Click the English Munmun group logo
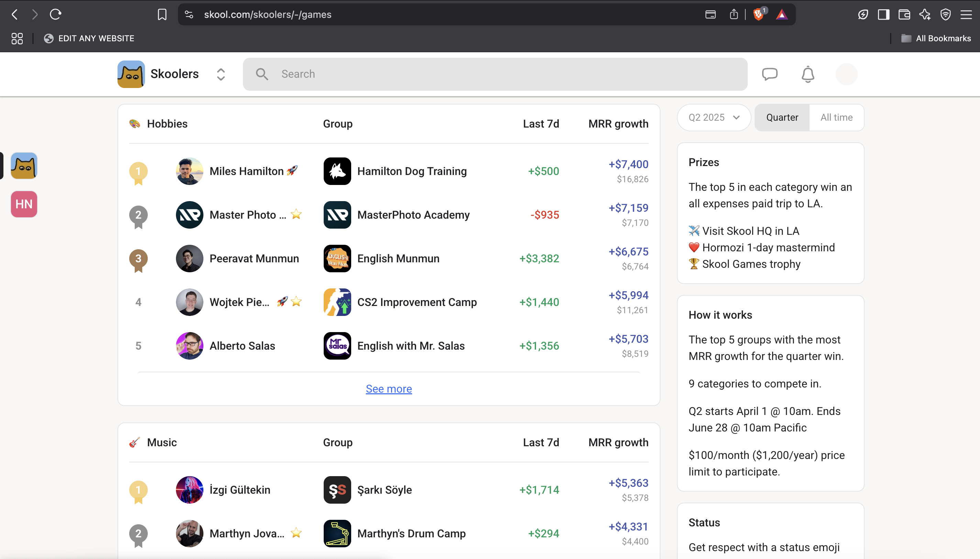Screen dimensions: 980x559 point(337,259)
